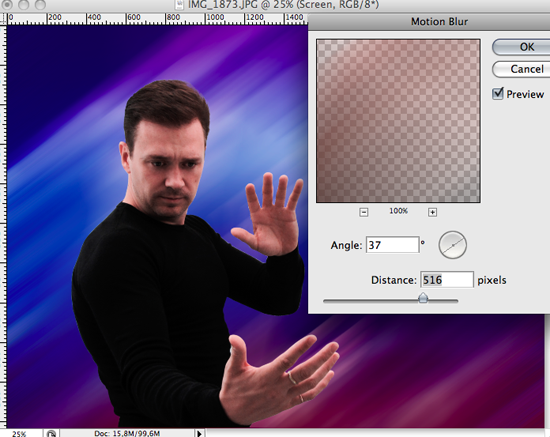Toggle the Preview checkbox
550x437 pixels.
(x=498, y=94)
